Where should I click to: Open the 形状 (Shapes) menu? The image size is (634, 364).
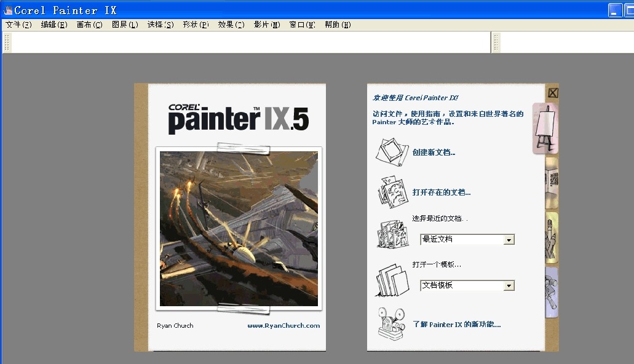pos(196,25)
